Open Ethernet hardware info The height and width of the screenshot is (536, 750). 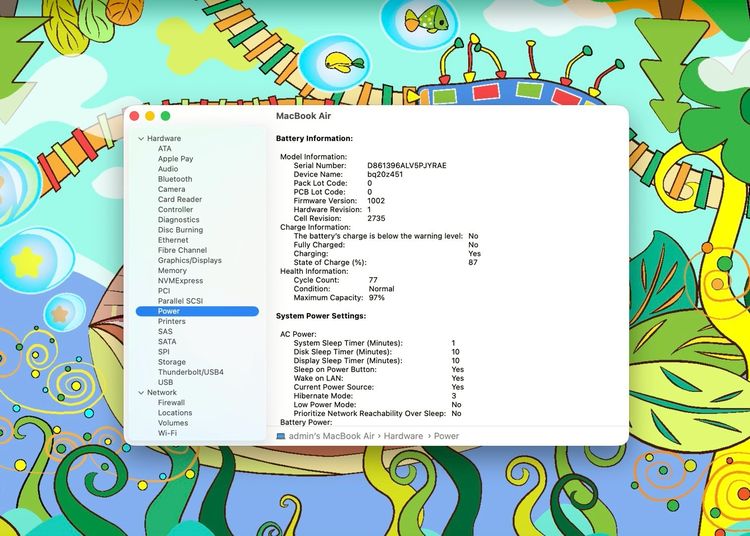pos(173,240)
